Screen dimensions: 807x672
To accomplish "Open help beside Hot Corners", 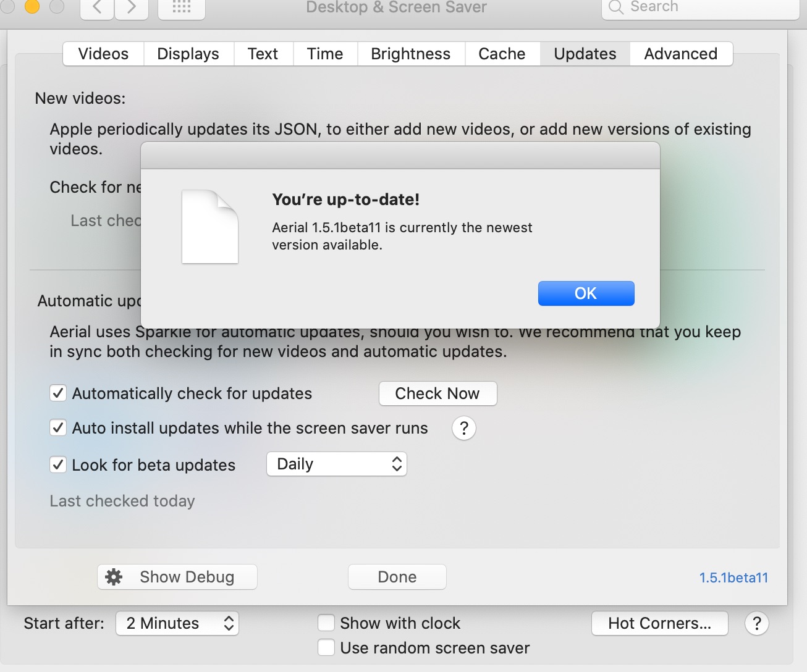I will pos(757,623).
